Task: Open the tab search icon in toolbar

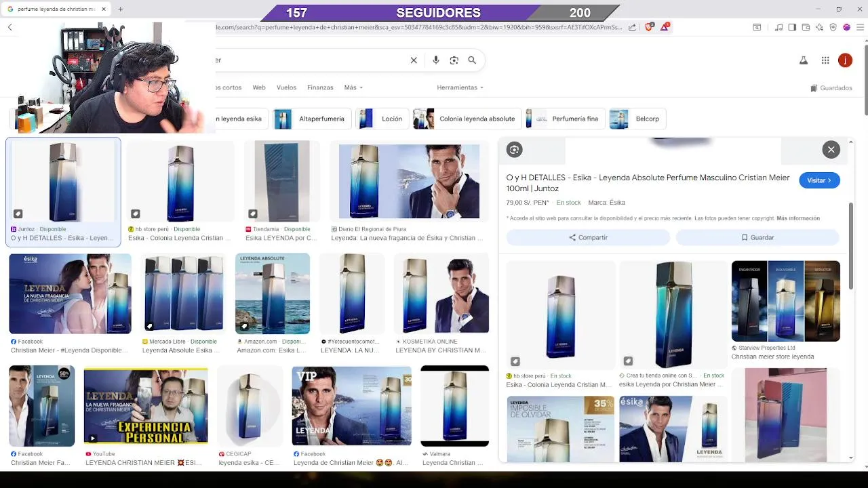Action: (x=757, y=27)
